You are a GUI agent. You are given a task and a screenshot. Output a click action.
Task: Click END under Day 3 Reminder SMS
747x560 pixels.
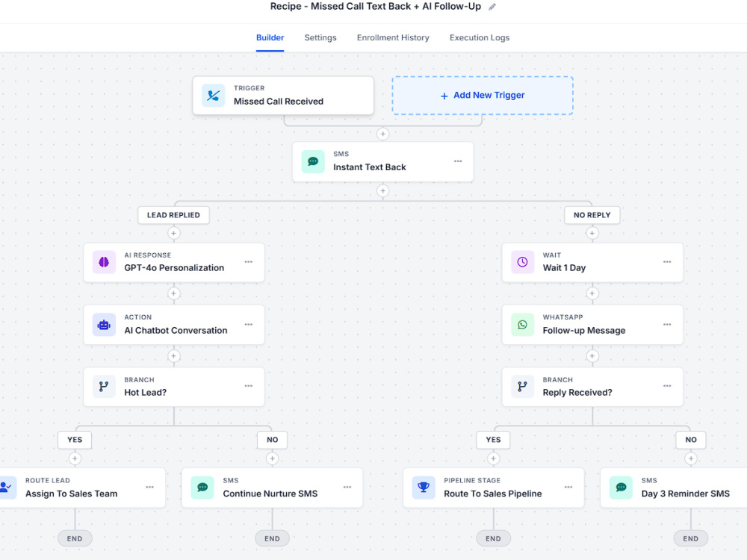(x=691, y=538)
